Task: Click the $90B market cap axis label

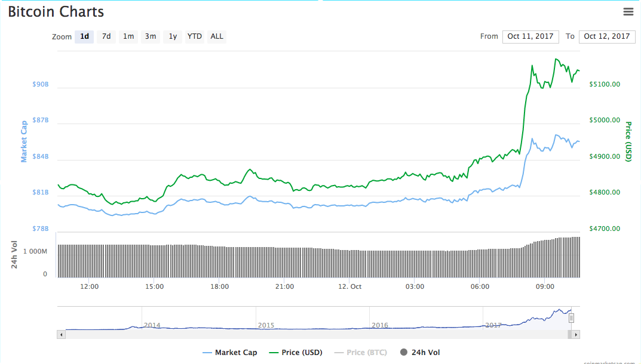Action: (41, 84)
